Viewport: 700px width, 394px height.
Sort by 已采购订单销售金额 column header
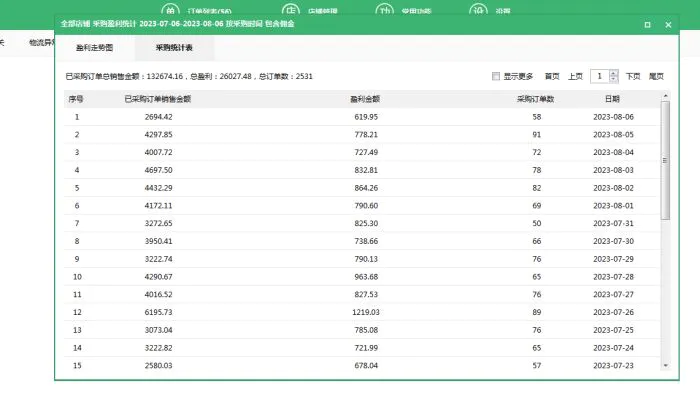tap(158, 99)
